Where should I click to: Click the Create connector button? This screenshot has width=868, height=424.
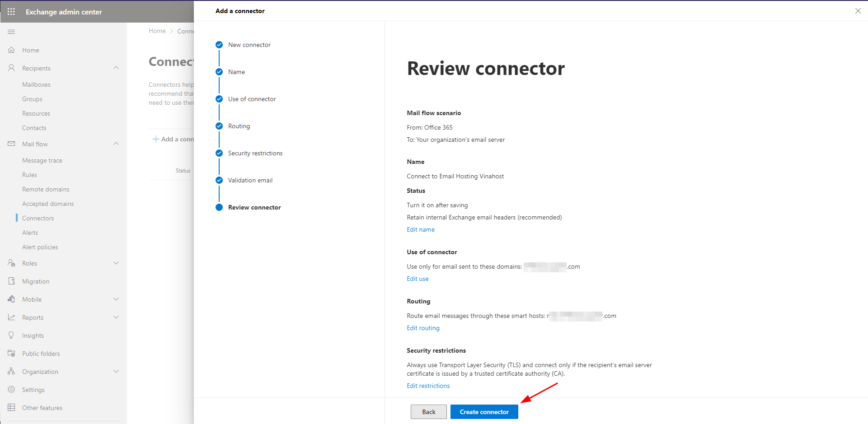point(484,412)
